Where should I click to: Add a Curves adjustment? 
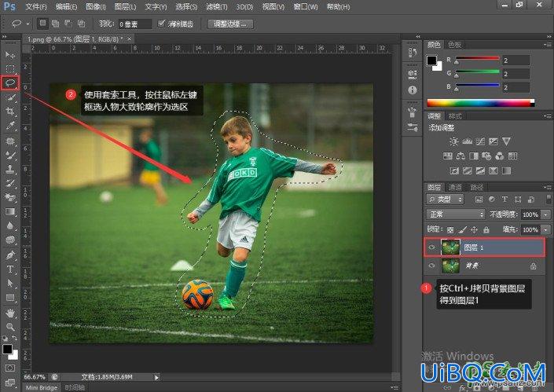[x=480, y=141]
